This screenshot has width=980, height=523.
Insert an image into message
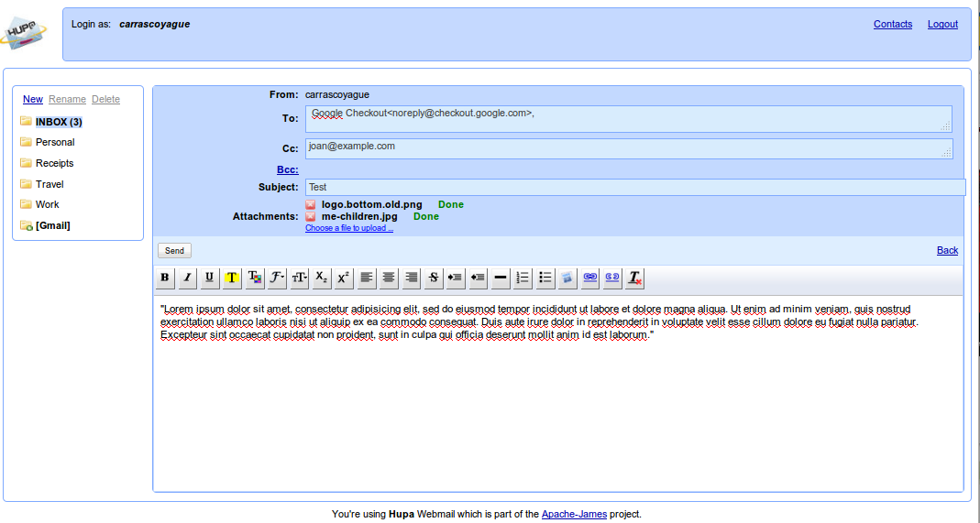pyautogui.click(x=567, y=278)
